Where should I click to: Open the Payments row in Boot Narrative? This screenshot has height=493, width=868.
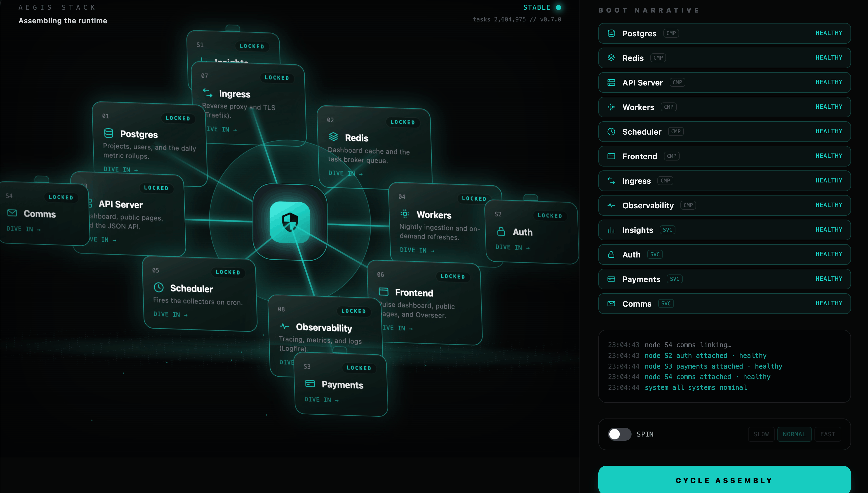coord(724,279)
